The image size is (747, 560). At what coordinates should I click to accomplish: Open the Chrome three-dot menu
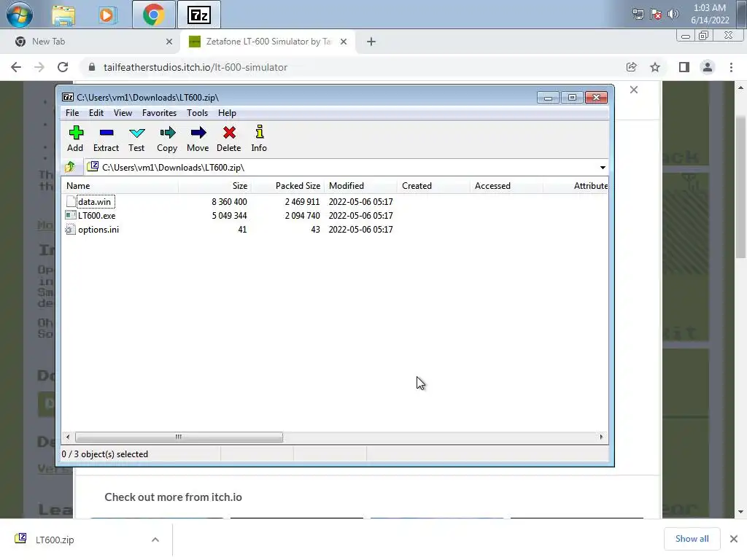pos(731,67)
